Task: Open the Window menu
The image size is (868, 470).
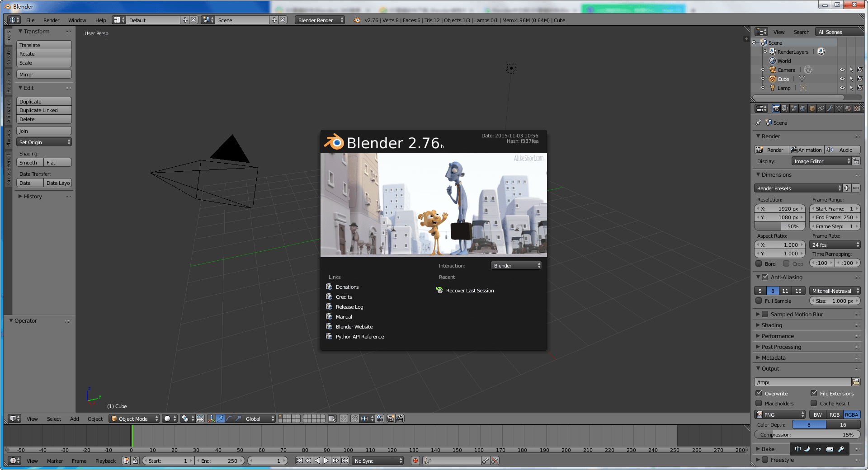Action: pyautogui.click(x=77, y=20)
